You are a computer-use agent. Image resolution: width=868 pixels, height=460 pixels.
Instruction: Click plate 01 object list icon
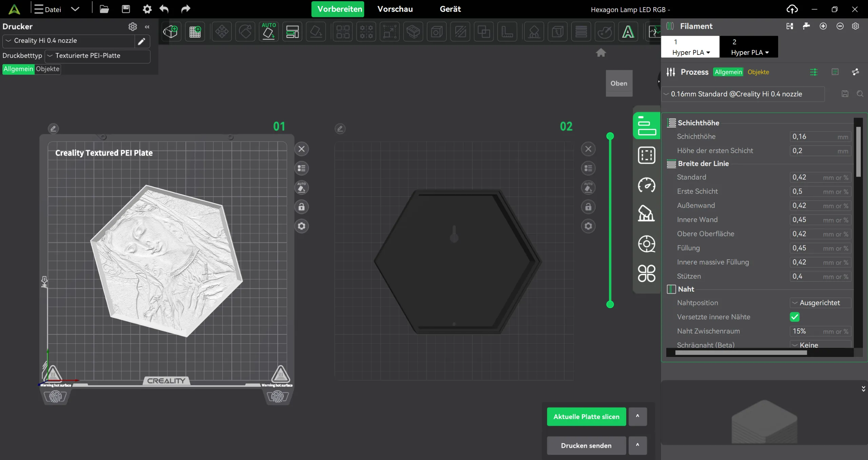(x=301, y=168)
